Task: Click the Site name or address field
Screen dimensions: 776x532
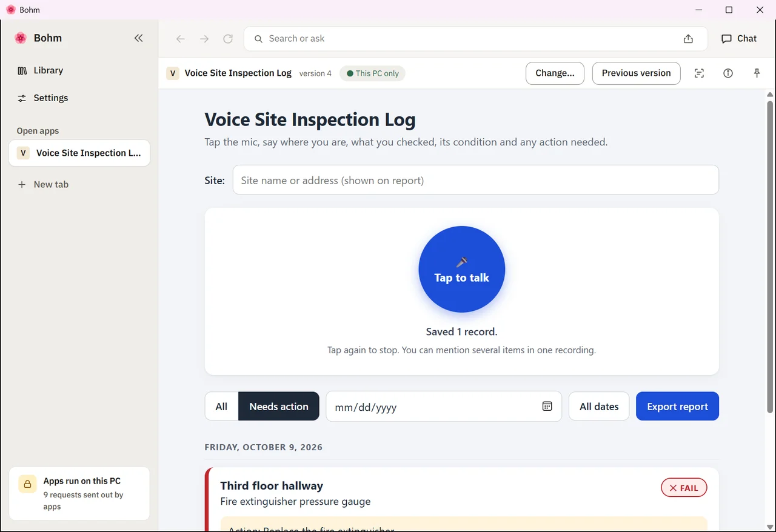Action: point(476,180)
